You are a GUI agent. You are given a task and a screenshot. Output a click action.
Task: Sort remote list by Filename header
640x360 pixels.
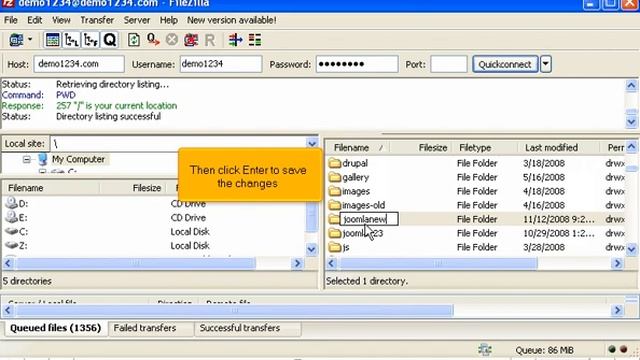[357, 147]
